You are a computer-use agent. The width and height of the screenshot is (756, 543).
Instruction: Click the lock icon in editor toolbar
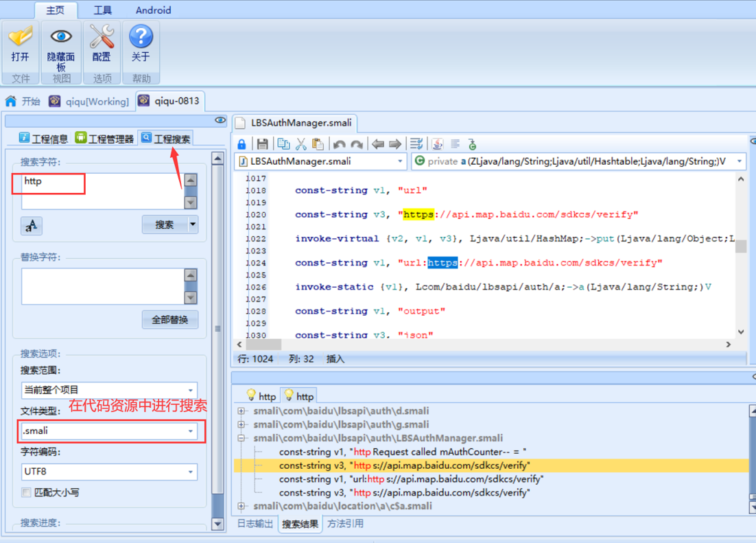point(241,144)
